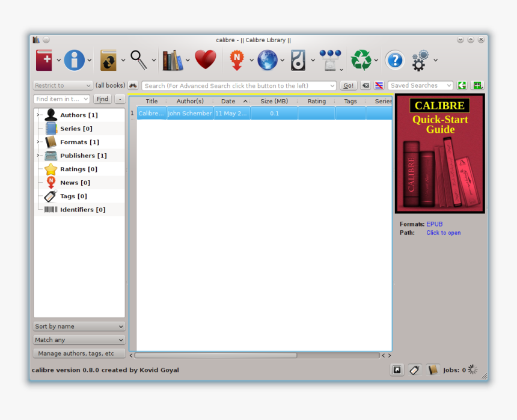Click the 0.1 size cell
This screenshot has height=420, width=517.
274,114
